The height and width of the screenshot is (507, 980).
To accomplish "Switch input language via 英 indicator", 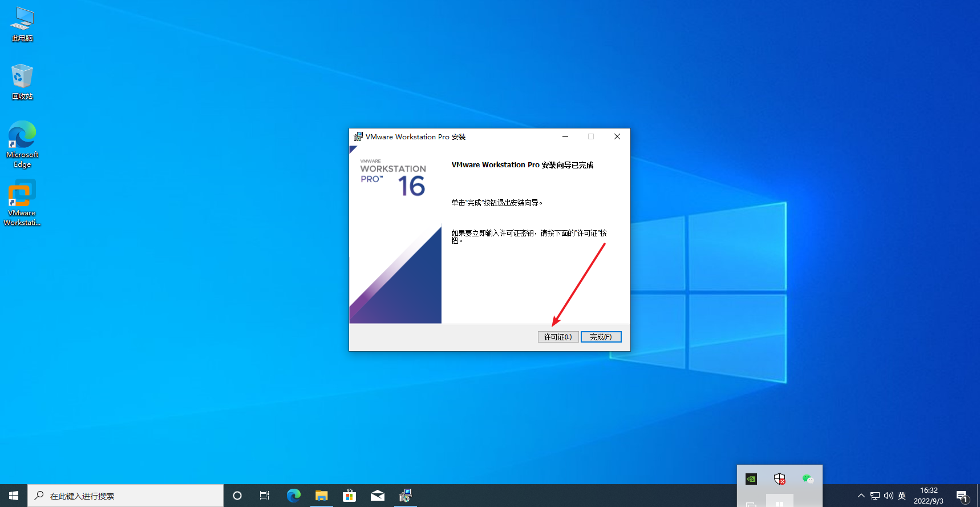I will pos(902,496).
